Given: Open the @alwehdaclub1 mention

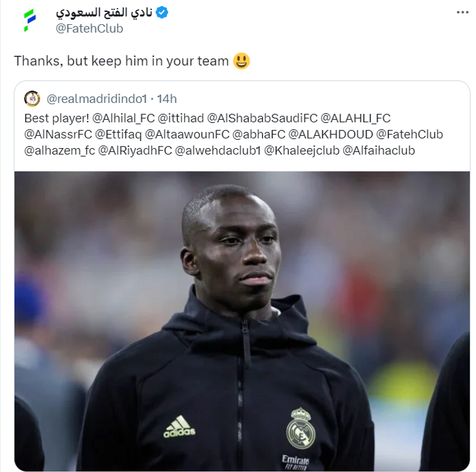Looking at the screenshot, I should 218,150.
